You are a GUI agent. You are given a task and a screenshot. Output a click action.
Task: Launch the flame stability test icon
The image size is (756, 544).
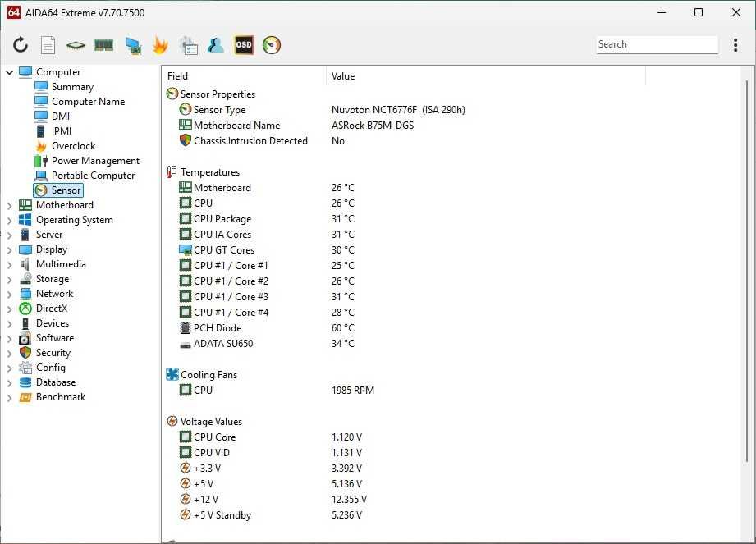(160, 45)
